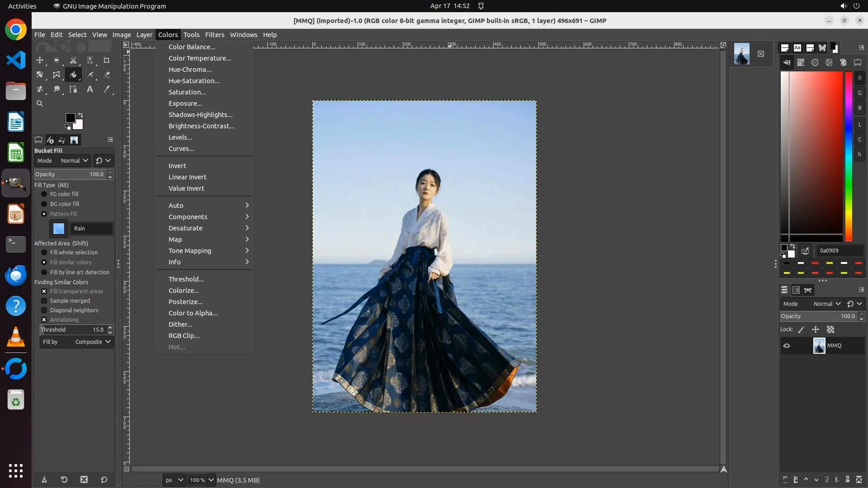868x488 pixels.
Task: Activate the Text tool
Action: coord(90,89)
